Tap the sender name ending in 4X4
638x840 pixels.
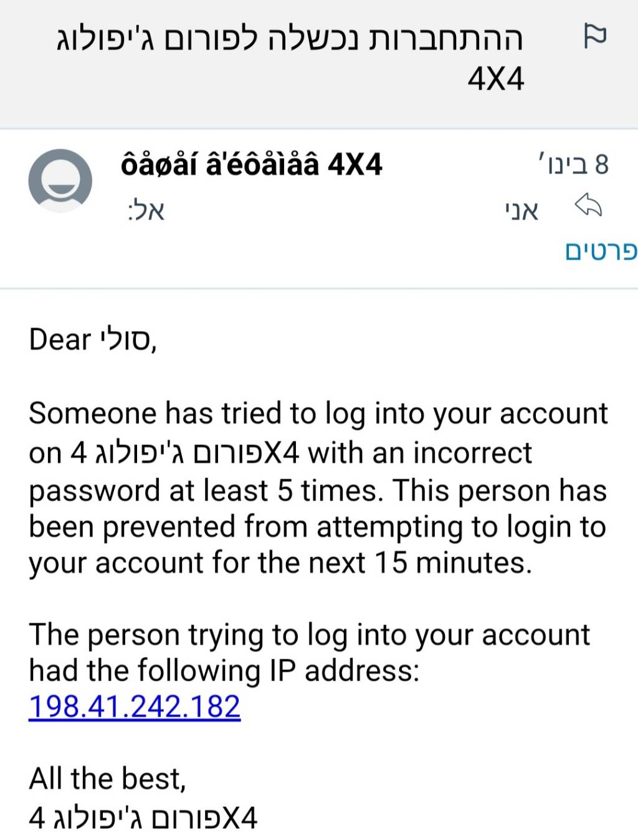point(251,165)
